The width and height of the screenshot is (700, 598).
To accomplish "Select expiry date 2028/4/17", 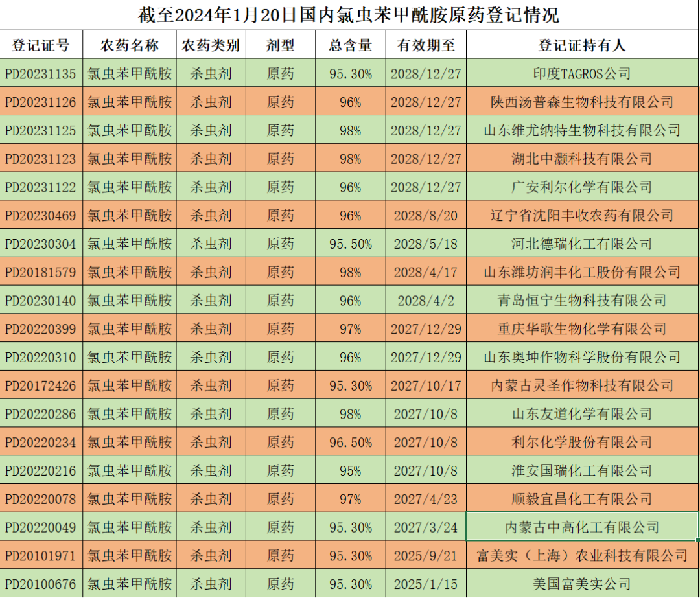I will pyautogui.click(x=426, y=271).
